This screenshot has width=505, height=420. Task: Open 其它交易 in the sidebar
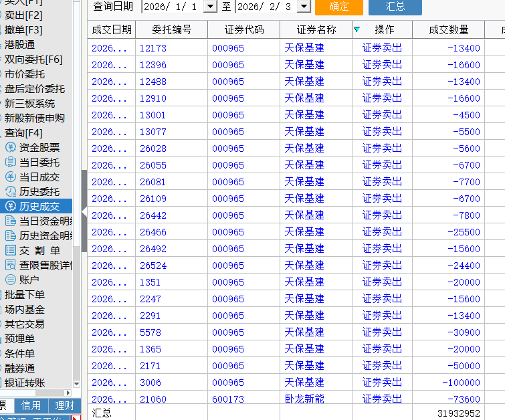pos(25,324)
